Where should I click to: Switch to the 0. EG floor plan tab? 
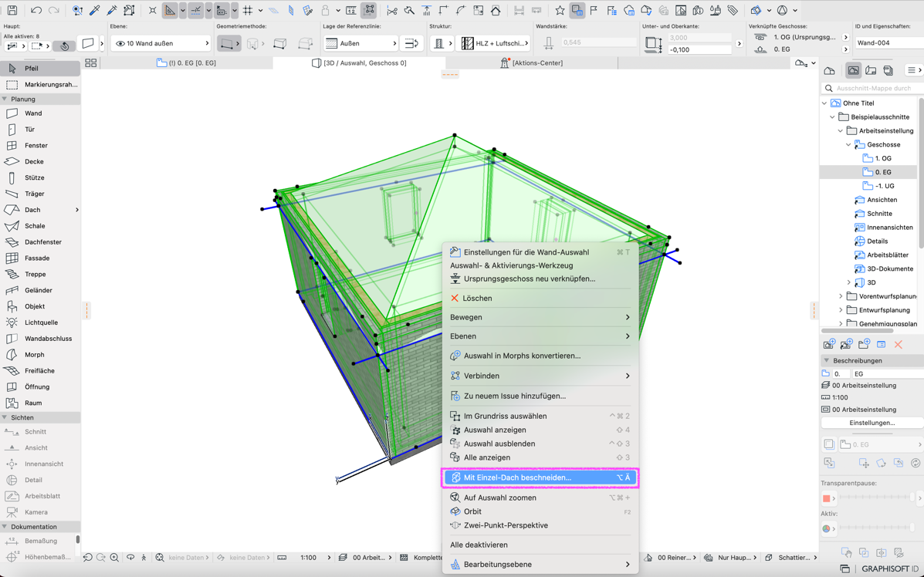187,62
